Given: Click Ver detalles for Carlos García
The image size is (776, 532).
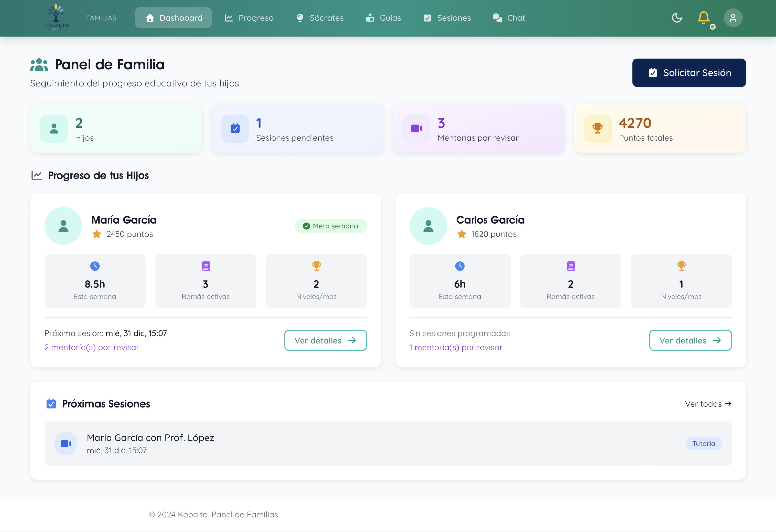Looking at the screenshot, I should [690, 340].
